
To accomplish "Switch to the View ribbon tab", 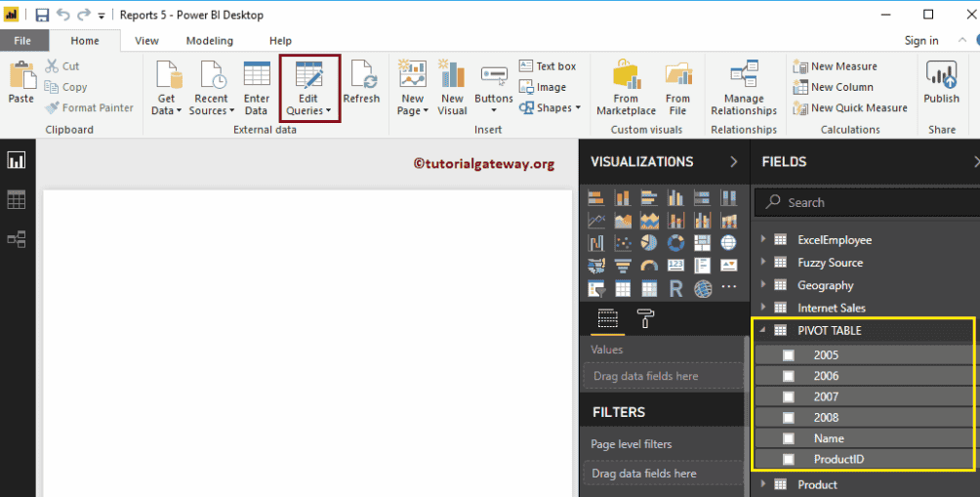I will coord(146,41).
